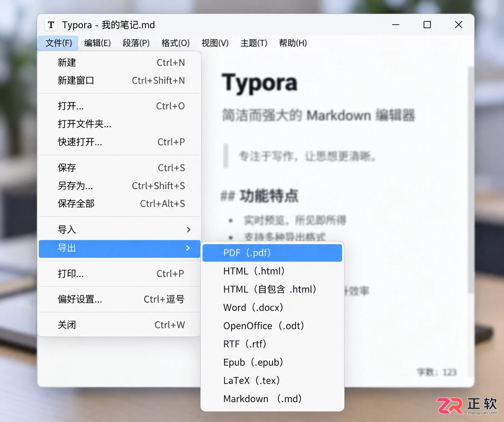504x422 pixels.
Task: Choose 另存为... menu item
Action: tap(120, 186)
